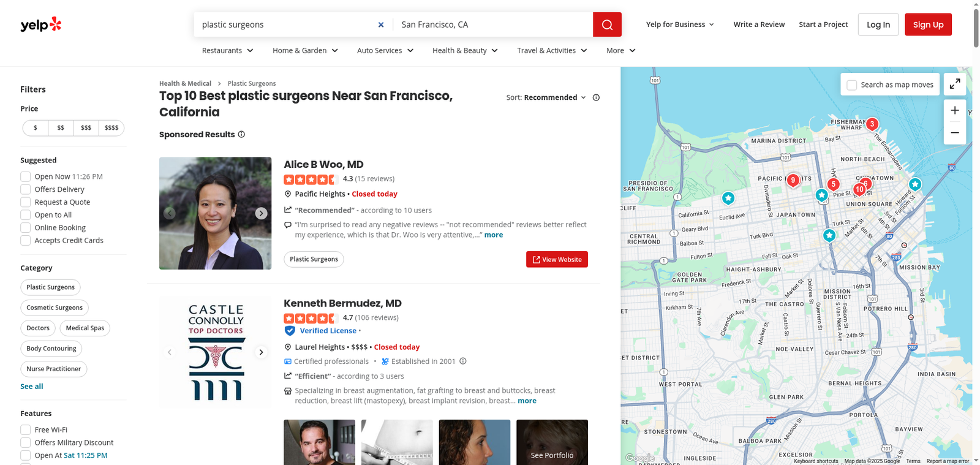
Task: Click Verified License shield icon
Action: tap(290, 331)
